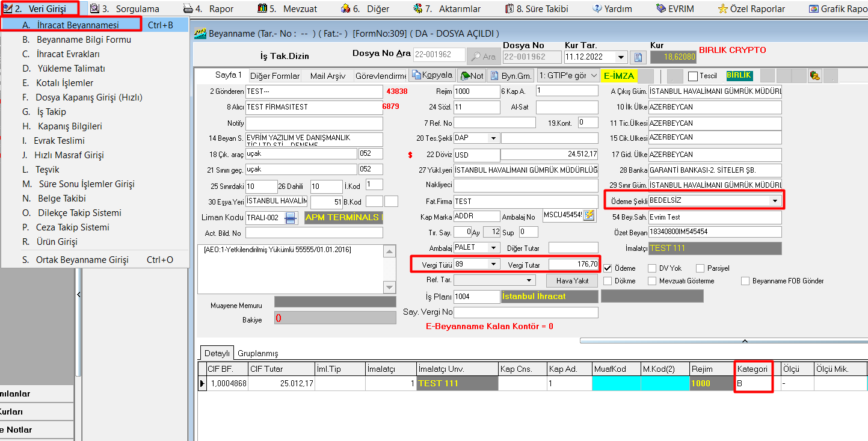Open Beyanname Bilgi Formu menu entry
868x441 pixels.
[x=94, y=40]
